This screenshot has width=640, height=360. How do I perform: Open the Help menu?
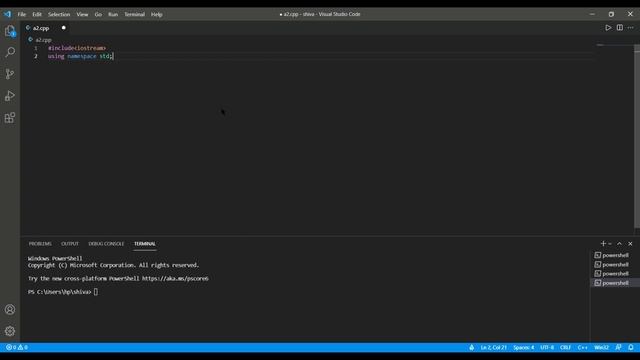pyautogui.click(x=157, y=14)
